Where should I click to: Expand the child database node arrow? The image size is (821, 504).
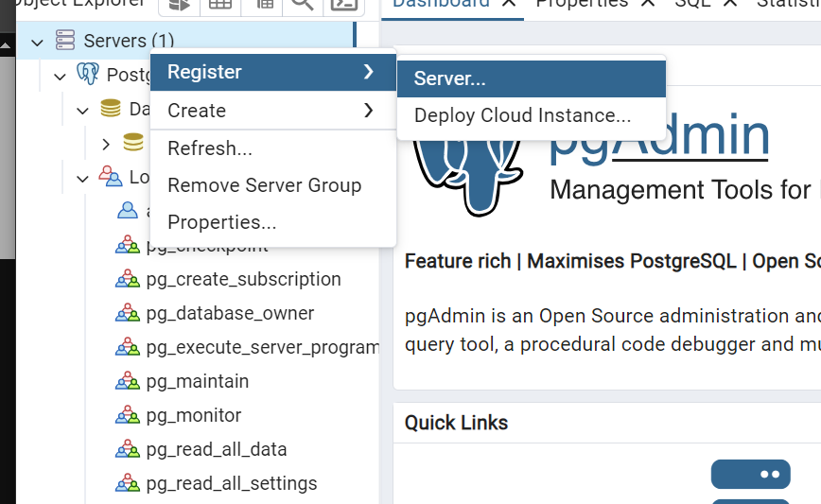[x=106, y=144]
